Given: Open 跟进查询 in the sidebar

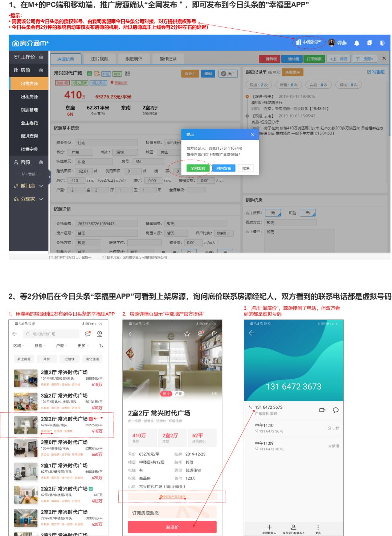Looking at the screenshot, I should click(x=29, y=136).
